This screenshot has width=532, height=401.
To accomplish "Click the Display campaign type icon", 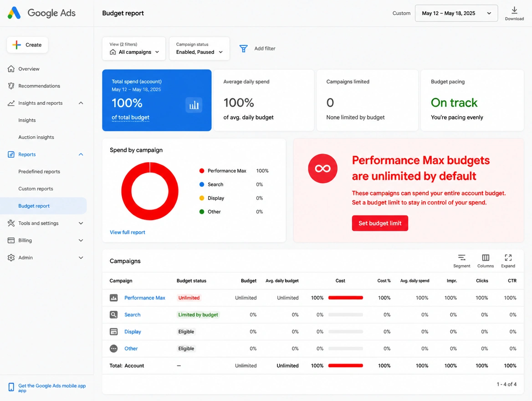I will coord(114,332).
